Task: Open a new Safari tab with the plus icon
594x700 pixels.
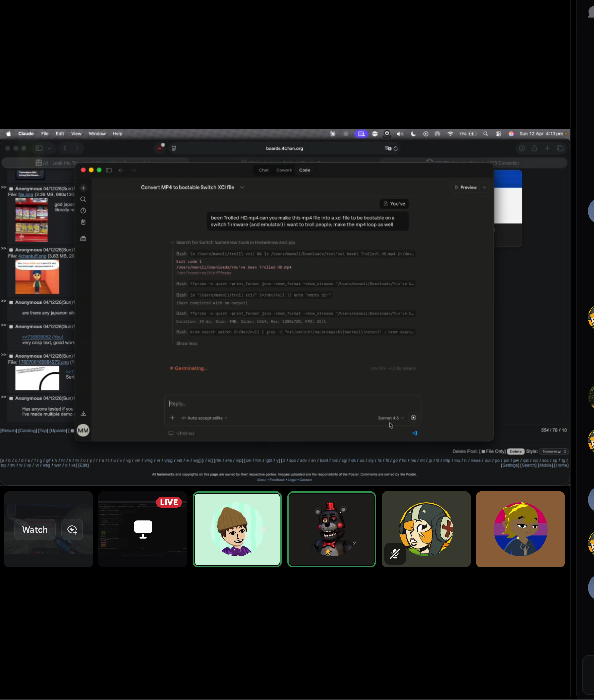Action: click(547, 148)
